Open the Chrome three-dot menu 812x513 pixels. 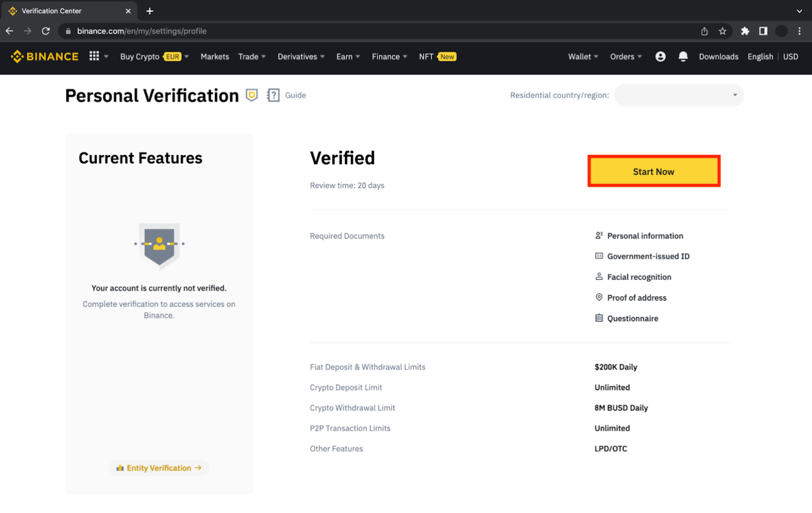coord(800,31)
